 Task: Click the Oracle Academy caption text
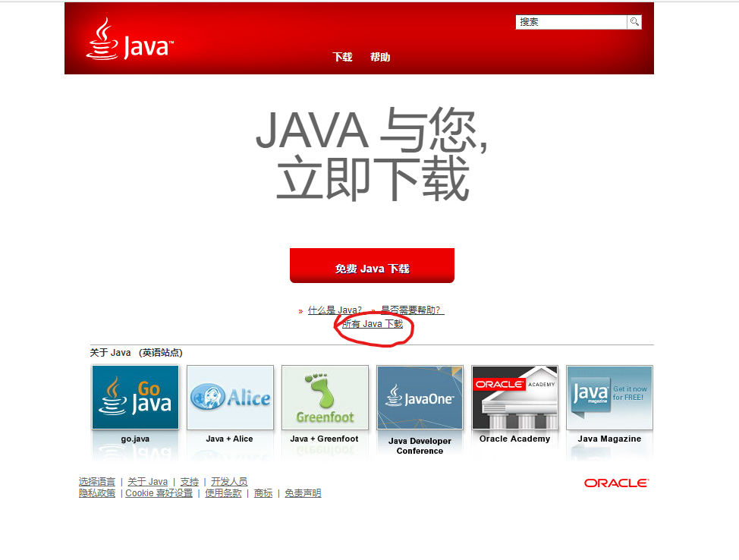coord(514,439)
